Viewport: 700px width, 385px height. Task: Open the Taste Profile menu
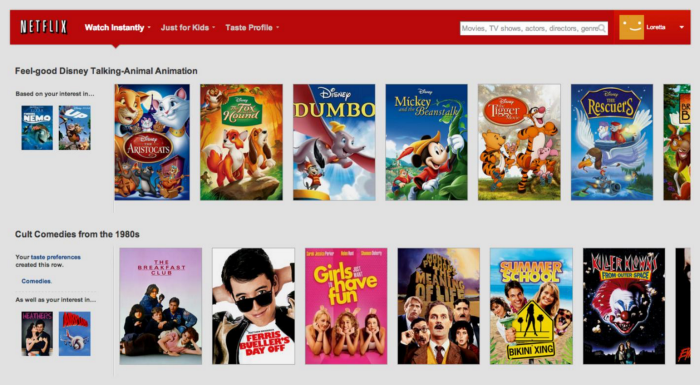(x=249, y=28)
